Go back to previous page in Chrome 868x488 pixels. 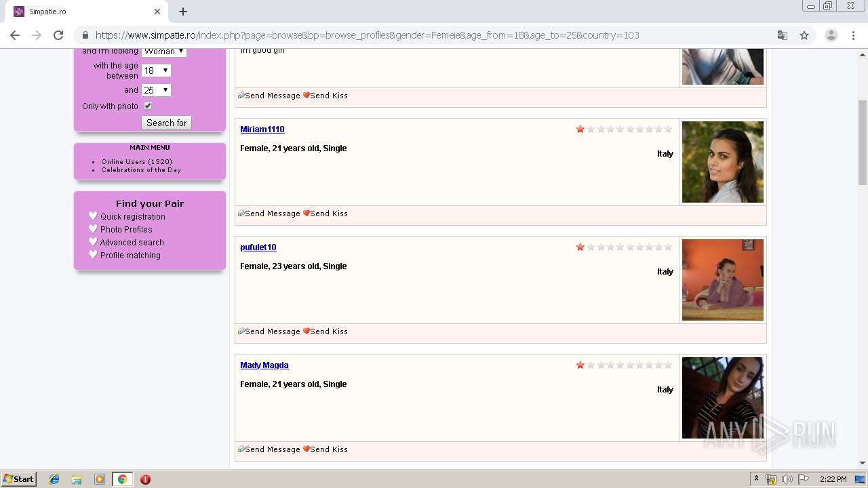pos(15,35)
